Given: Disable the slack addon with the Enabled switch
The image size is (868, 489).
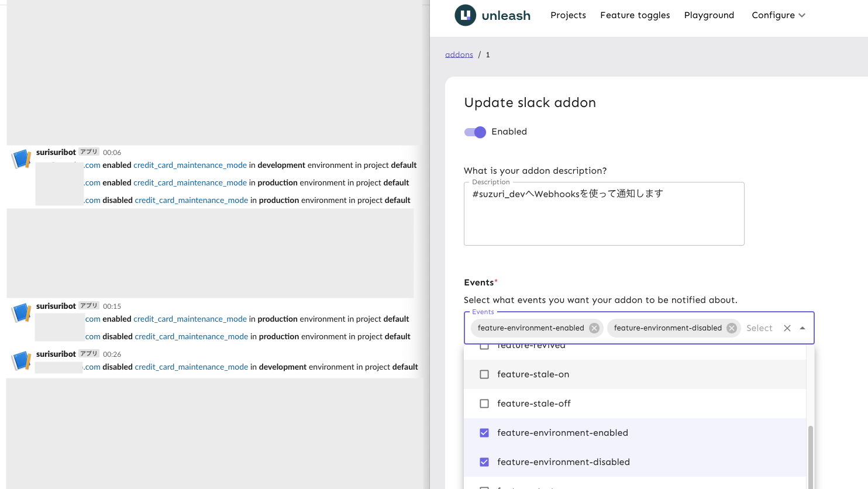Looking at the screenshot, I should (x=474, y=132).
